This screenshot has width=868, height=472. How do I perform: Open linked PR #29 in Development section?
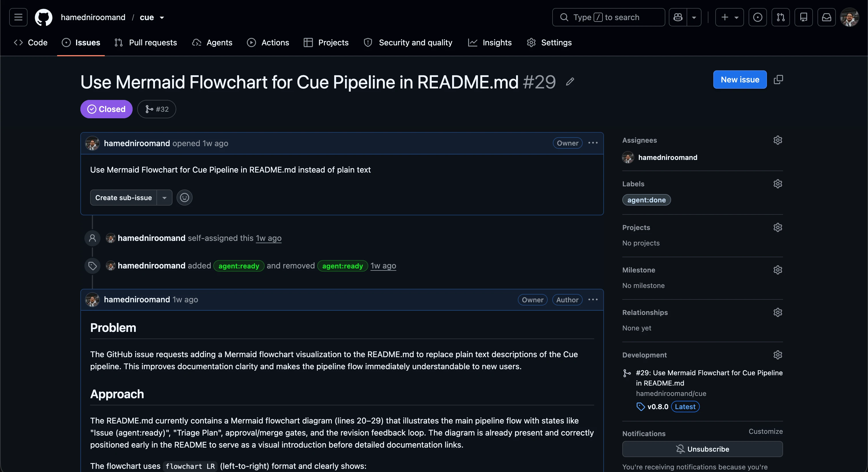[709, 378]
